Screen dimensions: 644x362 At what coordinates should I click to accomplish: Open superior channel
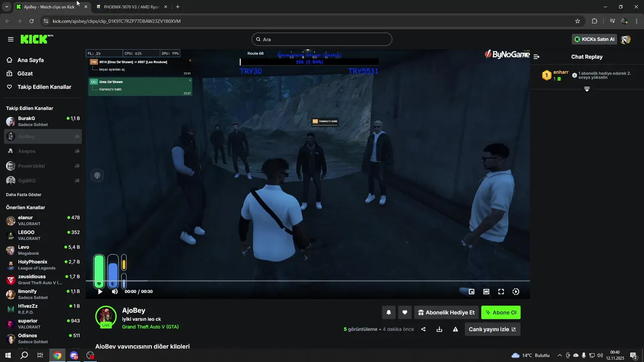[x=43, y=323]
